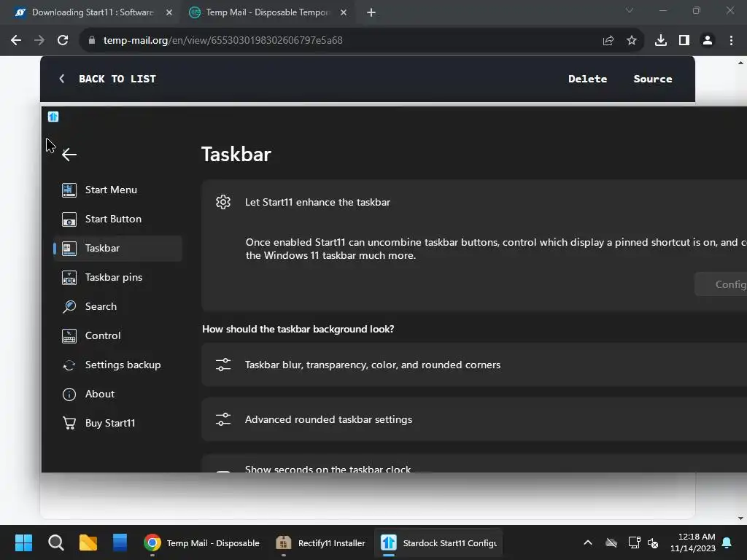
Task: Share this page from address bar
Action: (608, 41)
